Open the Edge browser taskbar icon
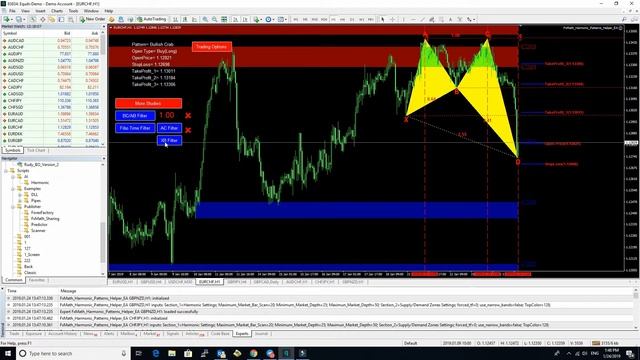This screenshot has height=360, width=640. pos(156,353)
